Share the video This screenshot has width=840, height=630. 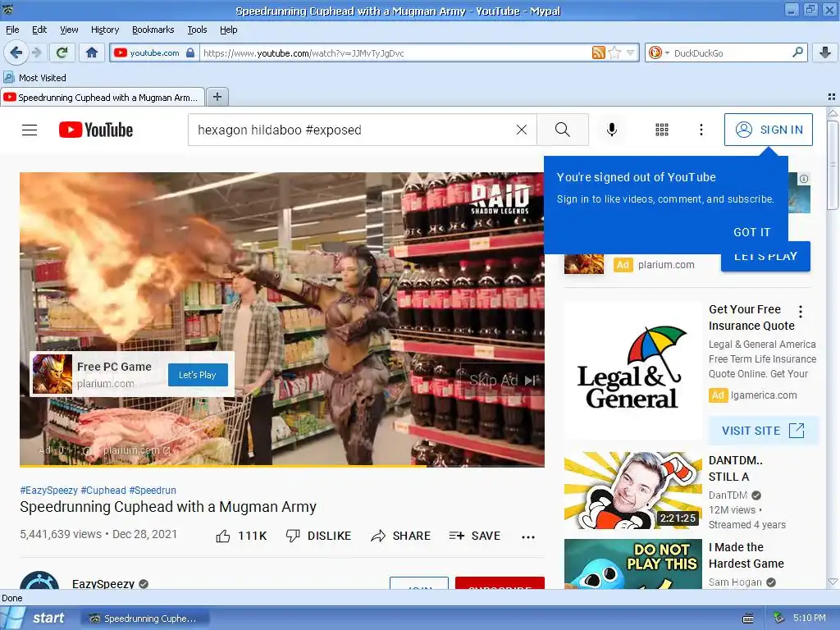pos(400,536)
